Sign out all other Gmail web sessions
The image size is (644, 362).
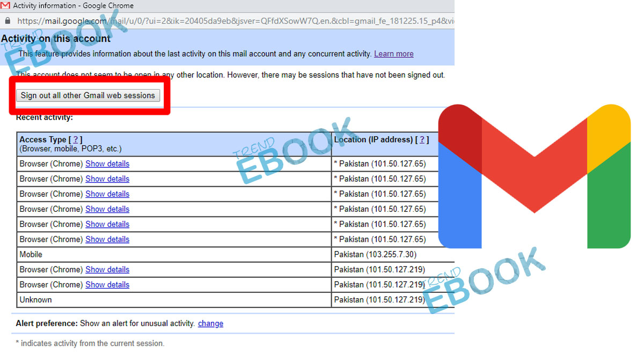pyautogui.click(x=87, y=95)
